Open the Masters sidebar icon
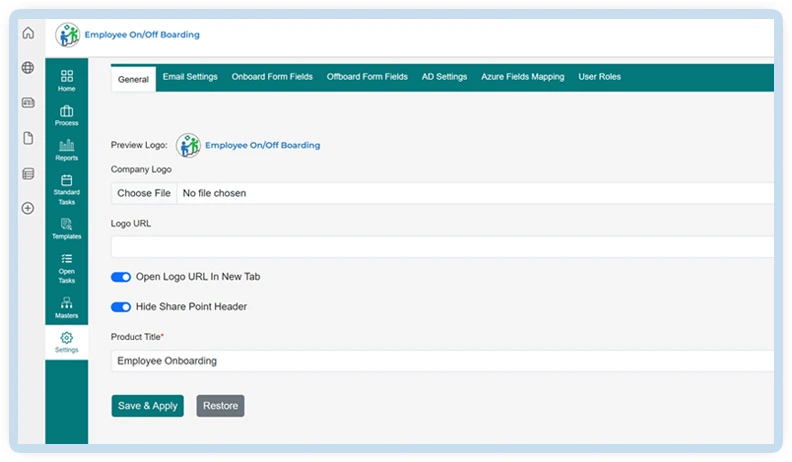 pos(67,307)
